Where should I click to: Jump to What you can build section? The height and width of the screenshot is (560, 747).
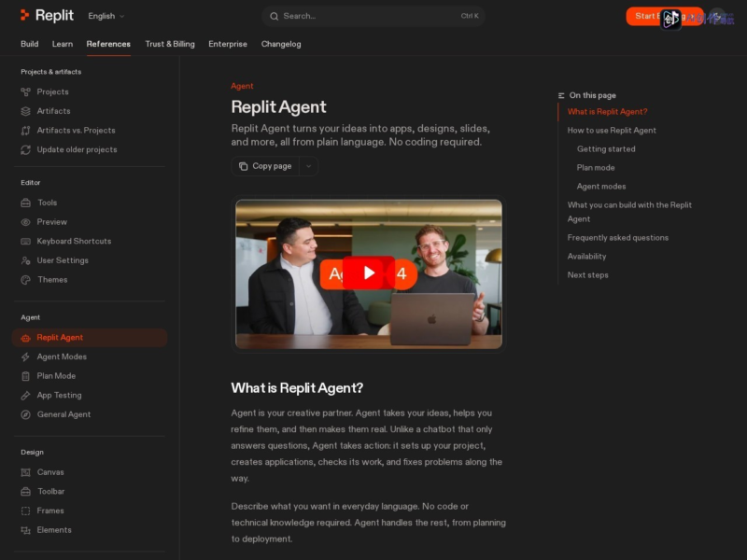click(x=629, y=212)
